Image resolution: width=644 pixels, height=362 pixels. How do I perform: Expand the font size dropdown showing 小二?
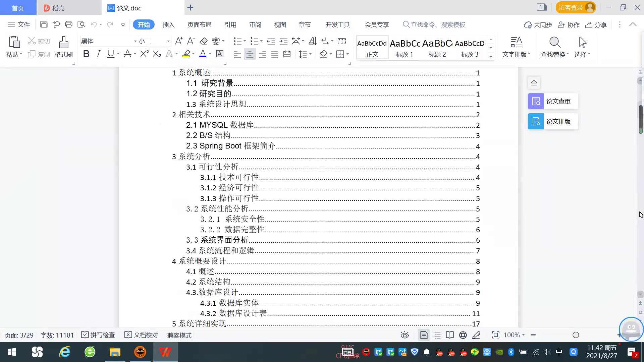168,41
